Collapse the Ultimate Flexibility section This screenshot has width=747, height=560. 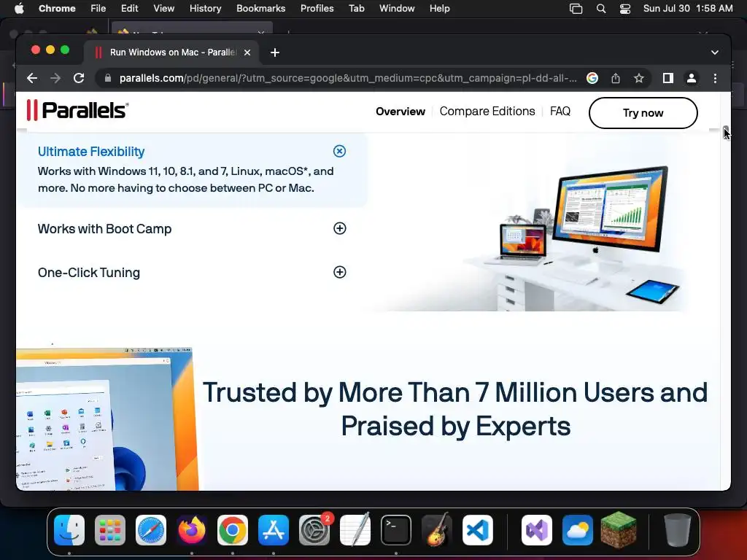coord(339,151)
